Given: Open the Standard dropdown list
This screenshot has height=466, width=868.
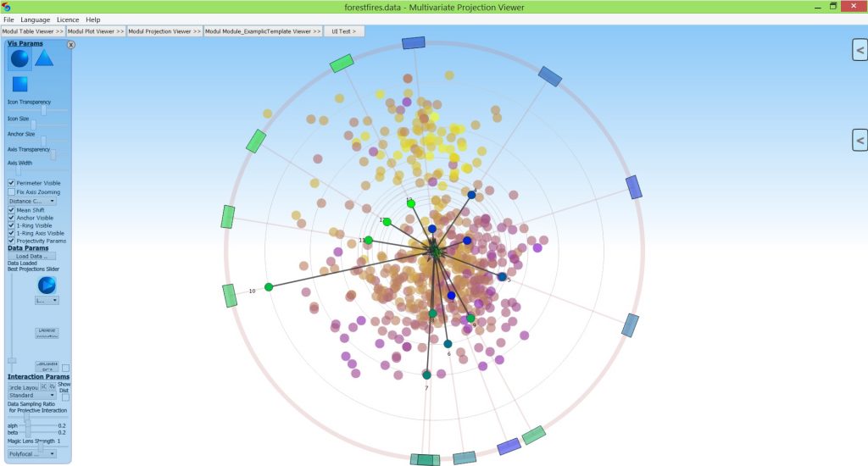Looking at the screenshot, I should pyautogui.click(x=32, y=395).
